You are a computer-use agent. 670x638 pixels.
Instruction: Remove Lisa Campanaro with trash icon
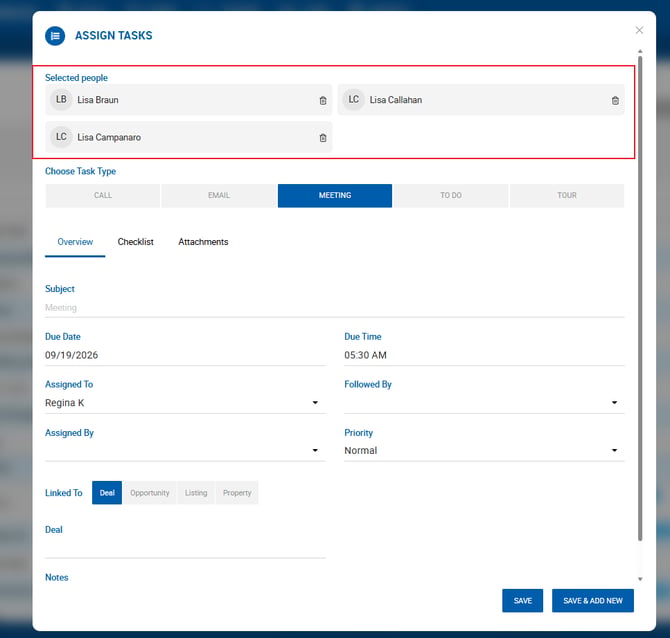tap(323, 138)
